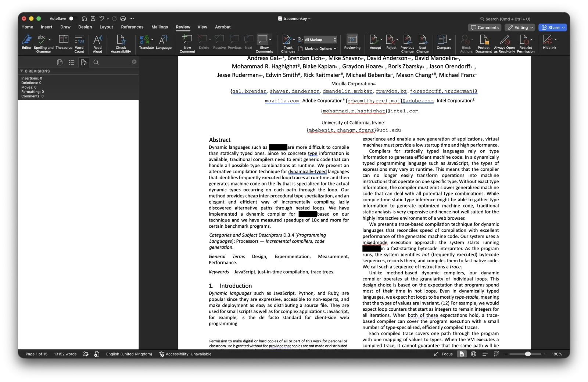Viewport: 588px width, 382px height.
Task: Click the Search field in title bar
Action: point(505,19)
